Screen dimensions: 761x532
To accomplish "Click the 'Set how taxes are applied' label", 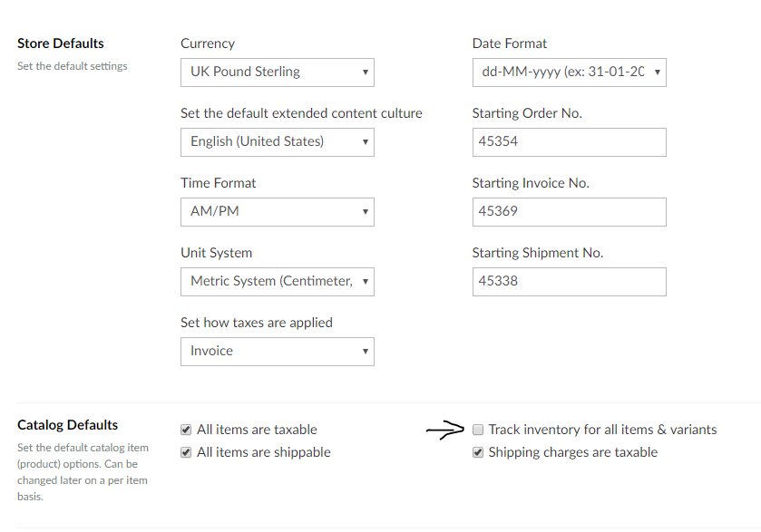I will [x=257, y=323].
